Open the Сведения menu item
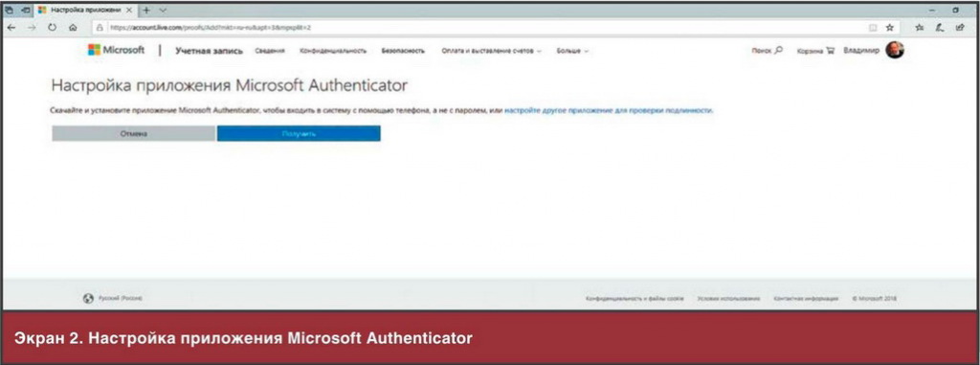Image resolution: width=980 pixels, height=365 pixels. click(270, 51)
